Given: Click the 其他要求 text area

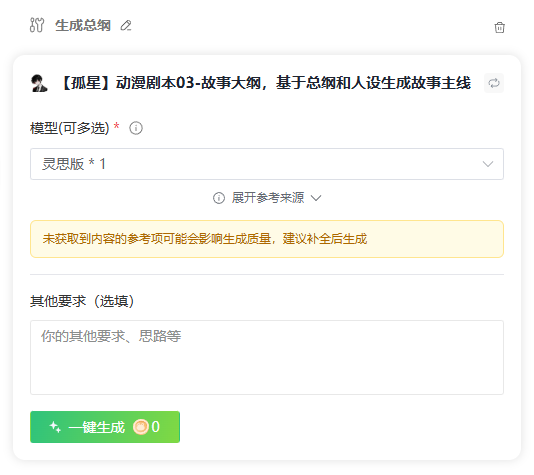Looking at the screenshot, I should [267, 357].
